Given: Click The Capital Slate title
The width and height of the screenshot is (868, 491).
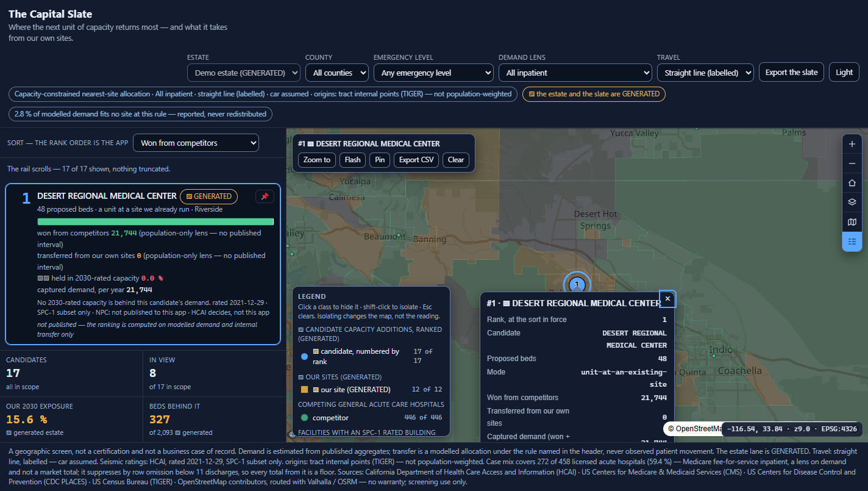Looking at the screenshot, I should click(x=51, y=14).
